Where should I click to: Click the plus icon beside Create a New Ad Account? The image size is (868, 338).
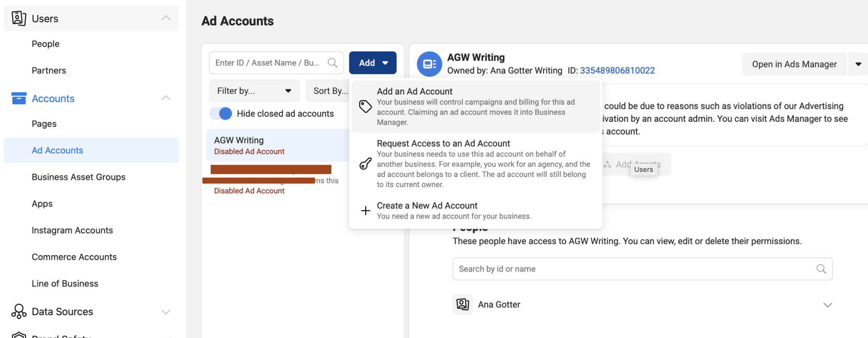coord(365,211)
